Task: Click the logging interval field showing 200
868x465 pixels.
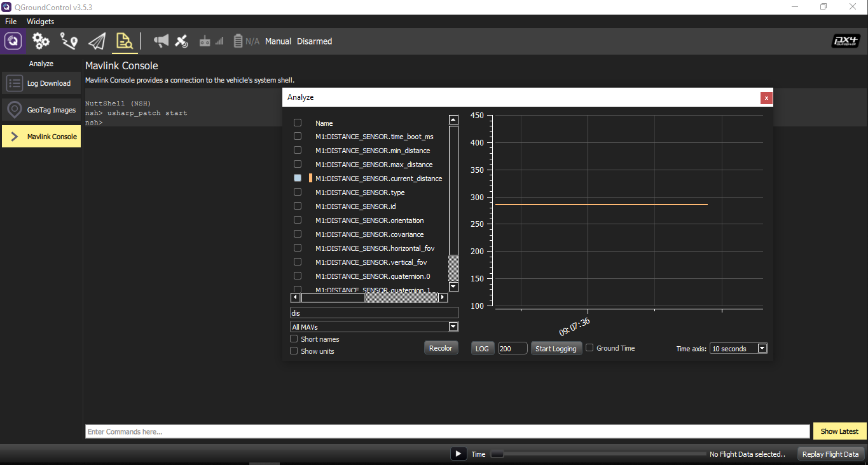Action: pyautogui.click(x=513, y=348)
